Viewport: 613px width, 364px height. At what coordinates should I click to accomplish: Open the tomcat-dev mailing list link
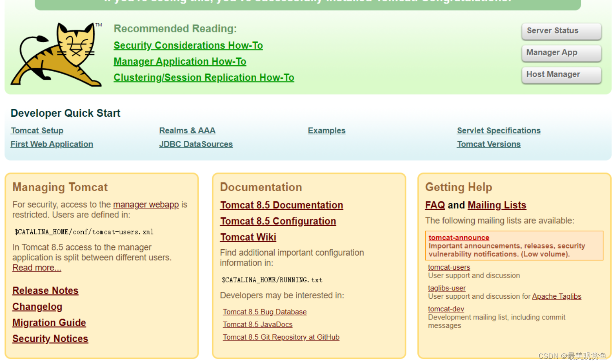click(x=446, y=309)
